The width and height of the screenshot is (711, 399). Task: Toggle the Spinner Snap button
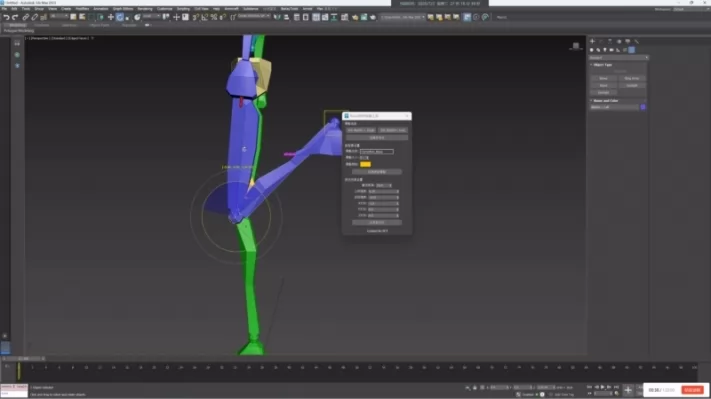coord(223,17)
